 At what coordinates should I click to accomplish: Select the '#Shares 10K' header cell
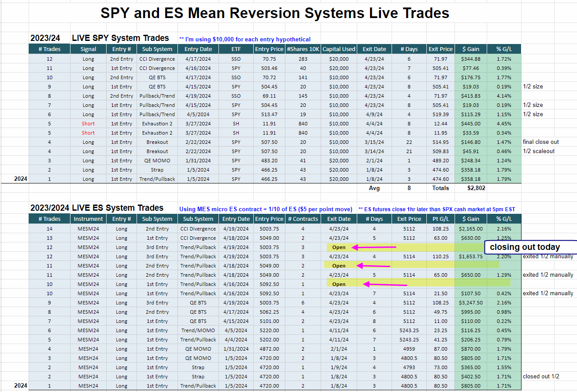[x=303, y=49]
